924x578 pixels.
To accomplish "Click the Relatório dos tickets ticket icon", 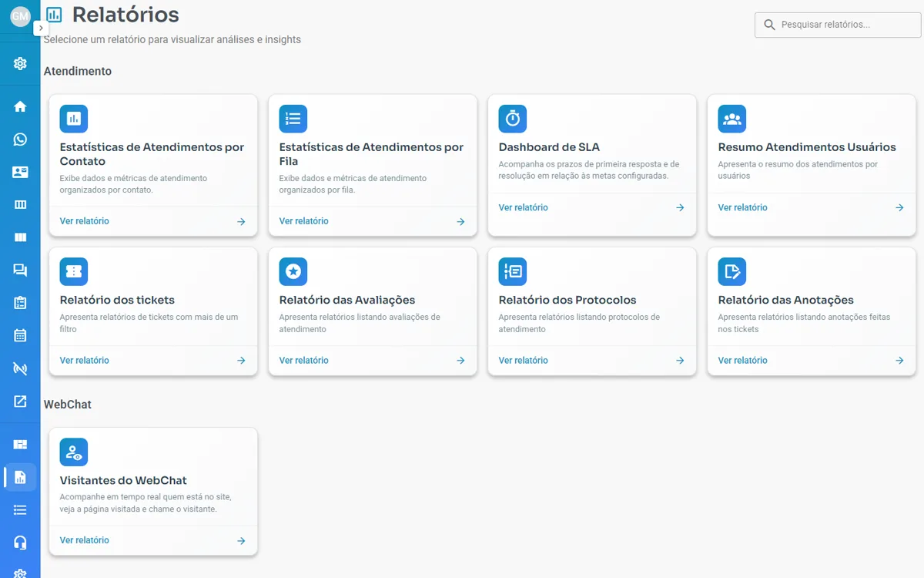I will 74,271.
